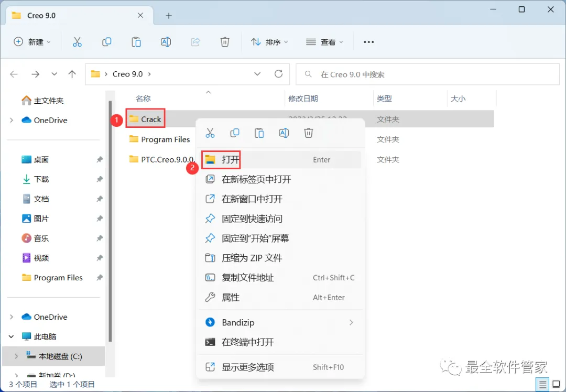Viewport: 566px width, 392px height.
Task: Choose 压缩为 ZIP 文件
Action: 280,258
